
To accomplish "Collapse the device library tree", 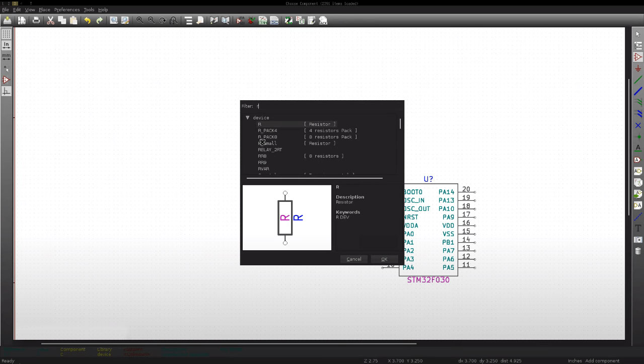I will click(x=248, y=118).
